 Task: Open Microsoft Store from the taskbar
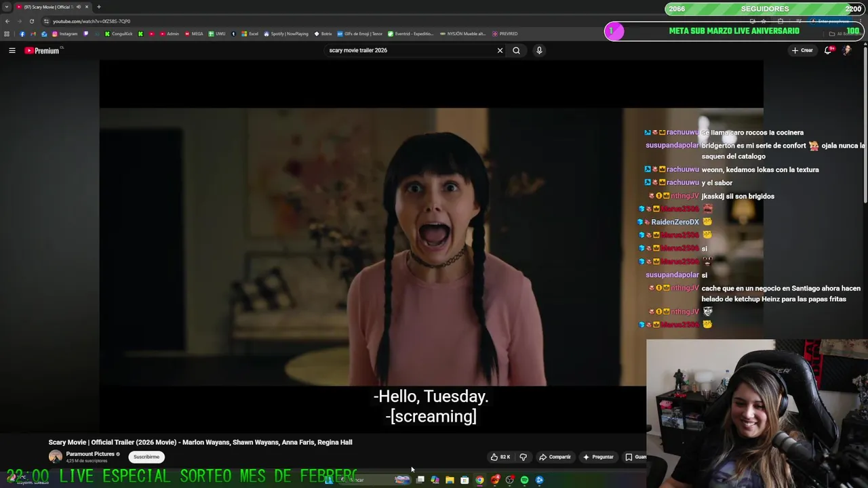(465, 480)
